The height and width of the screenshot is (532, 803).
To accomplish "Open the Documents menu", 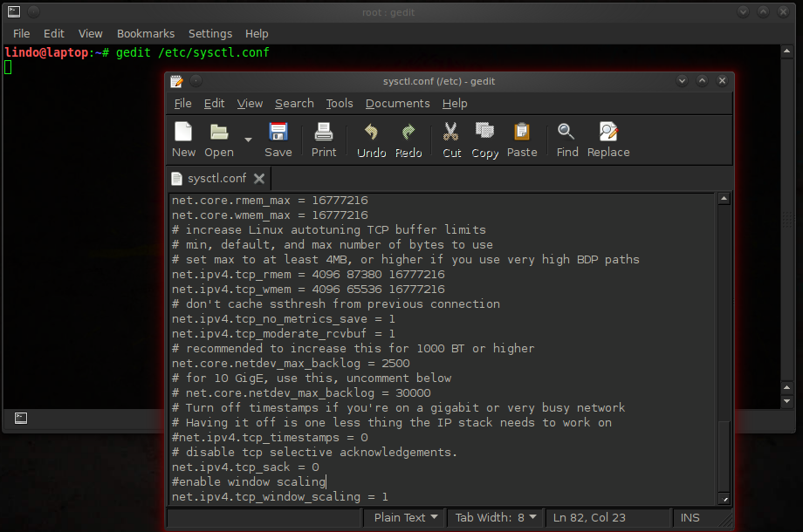I will point(397,103).
